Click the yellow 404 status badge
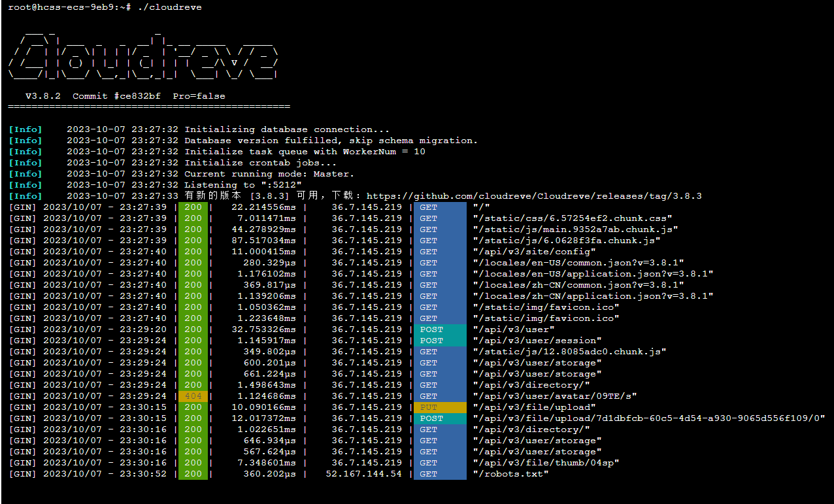Screen dimensions: 834x504 (193, 396)
